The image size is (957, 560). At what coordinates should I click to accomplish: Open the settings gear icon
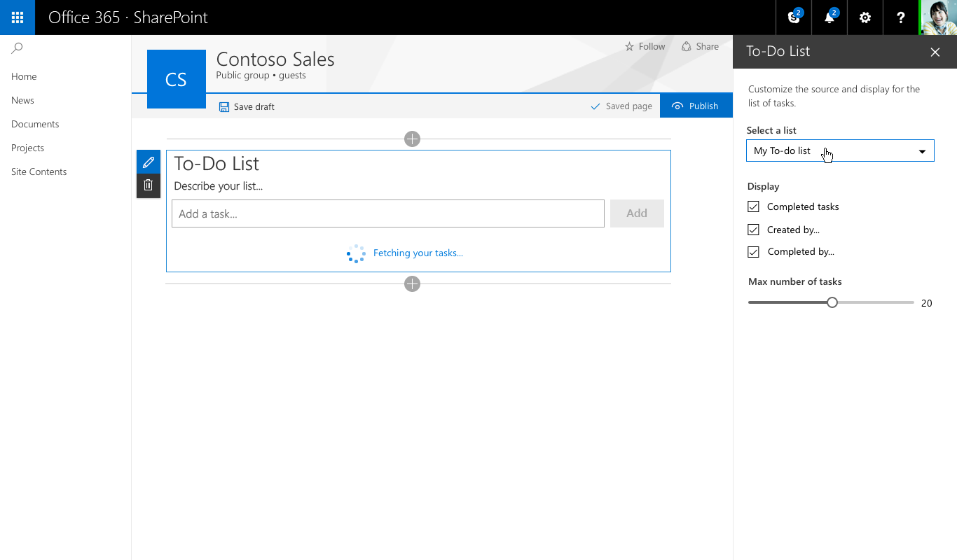pyautogui.click(x=865, y=17)
